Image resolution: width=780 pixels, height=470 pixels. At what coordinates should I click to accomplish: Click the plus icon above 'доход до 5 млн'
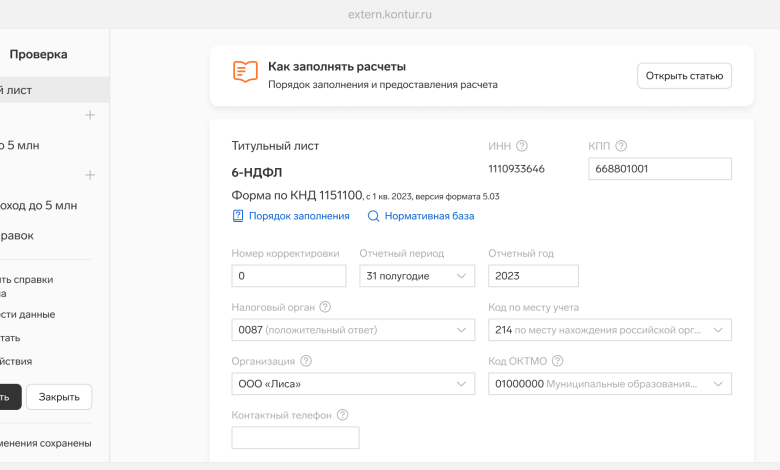[x=90, y=175]
